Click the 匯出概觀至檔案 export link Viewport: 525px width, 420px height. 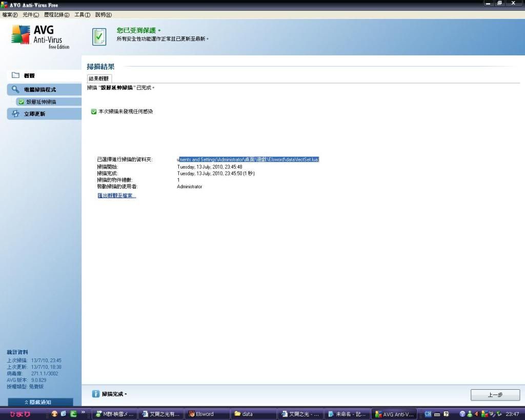coord(117,195)
